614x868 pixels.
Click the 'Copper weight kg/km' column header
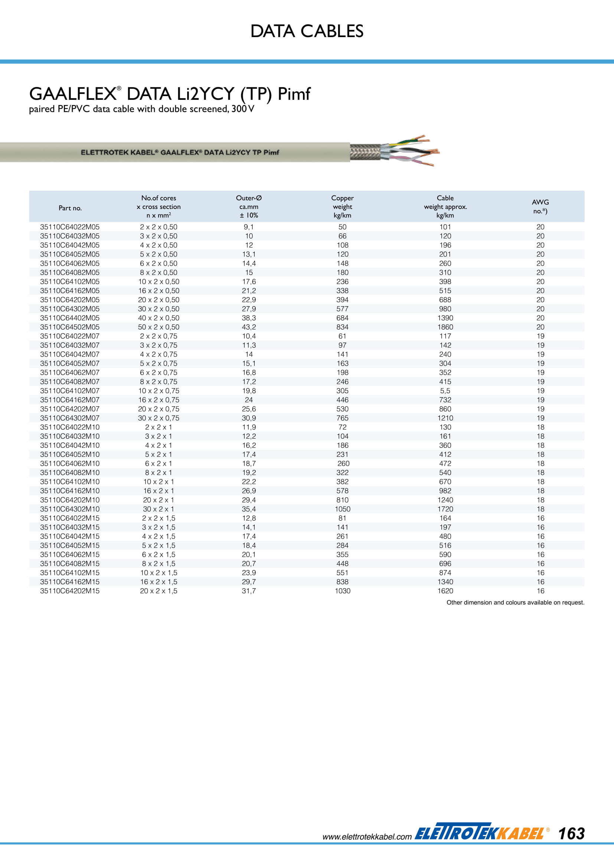pos(343,206)
